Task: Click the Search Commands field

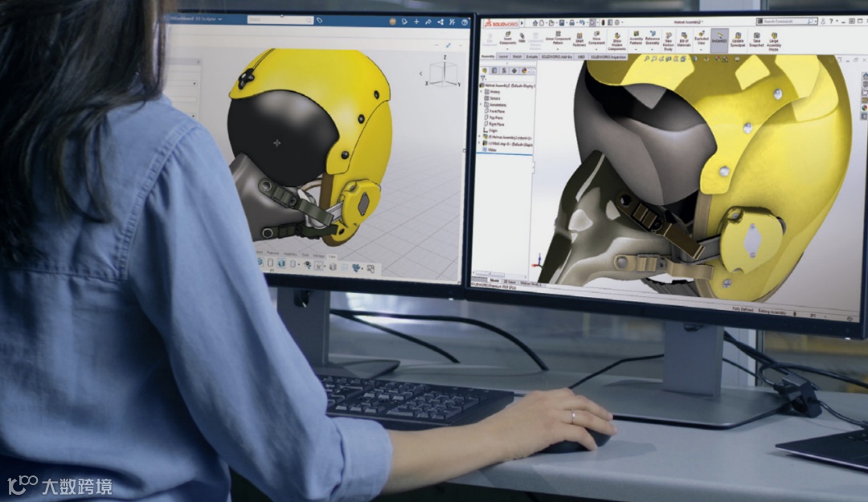Action: pos(787,22)
